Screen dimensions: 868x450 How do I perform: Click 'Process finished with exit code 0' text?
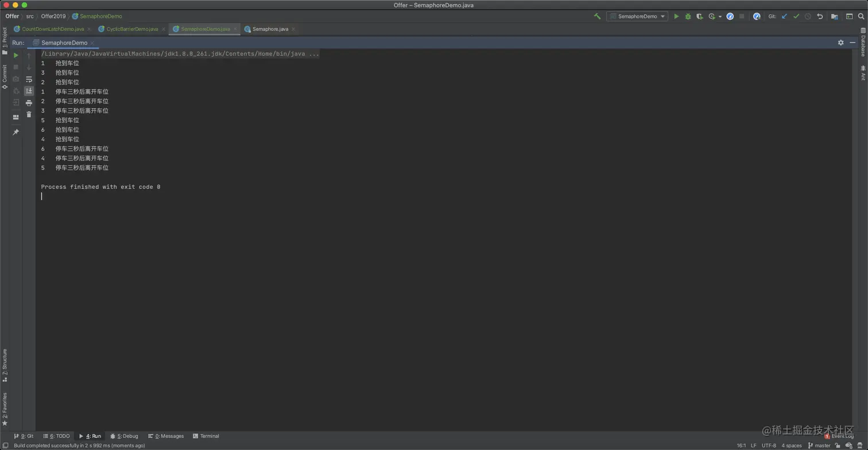(x=100, y=187)
